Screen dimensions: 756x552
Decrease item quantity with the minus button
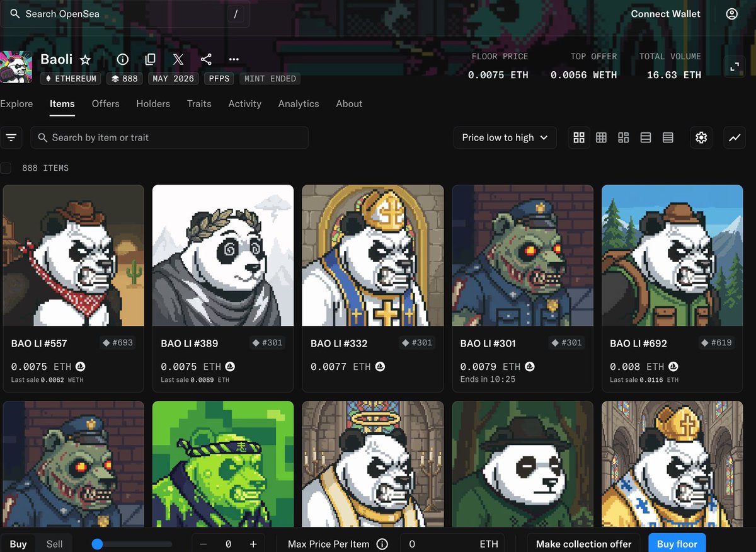coord(203,544)
